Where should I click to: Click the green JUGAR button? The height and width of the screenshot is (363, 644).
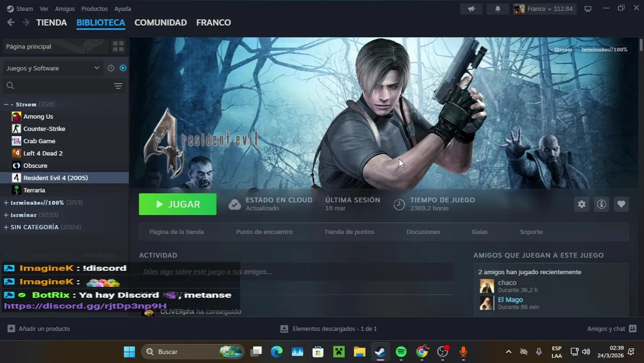(178, 204)
